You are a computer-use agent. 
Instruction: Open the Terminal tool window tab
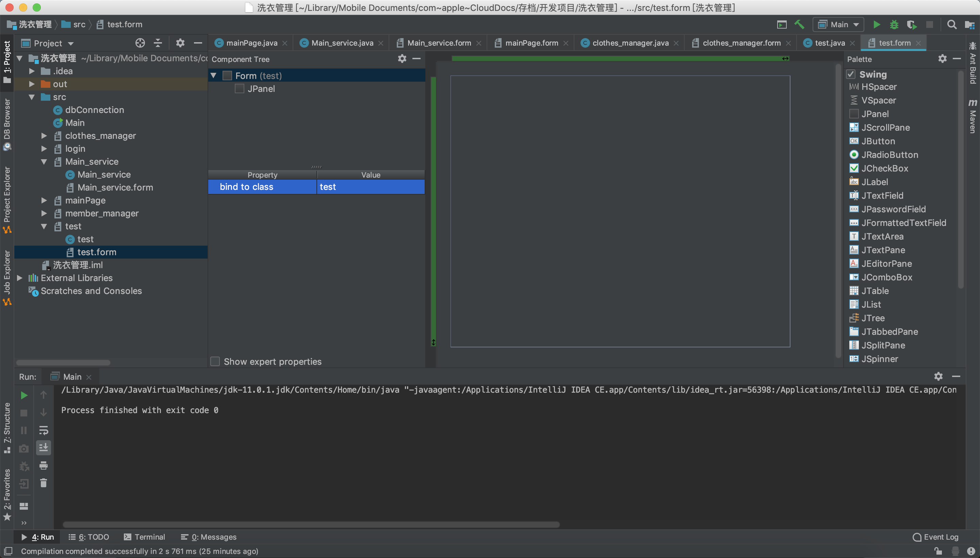click(145, 537)
